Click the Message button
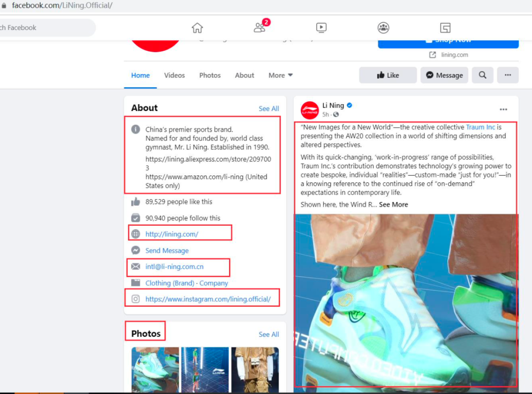532x394 pixels. pyautogui.click(x=444, y=75)
